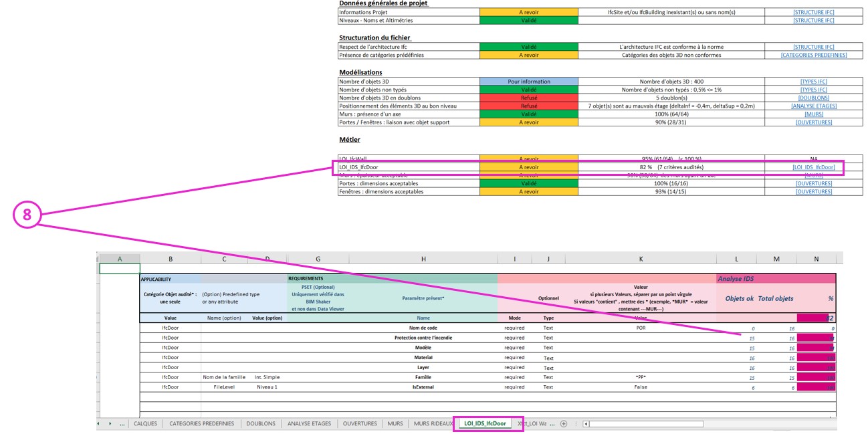Open the CATEGORIES PREDEFINIES sheet tab
Screen dimensions: 868x434
click(201, 423)
